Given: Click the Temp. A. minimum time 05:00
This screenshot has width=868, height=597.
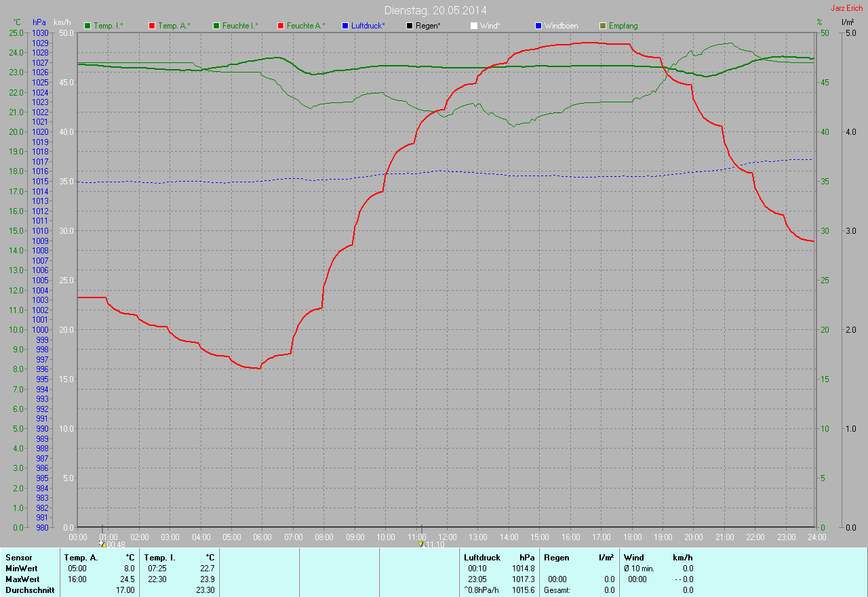Looking at the screenshot, I should coord(77,569).
